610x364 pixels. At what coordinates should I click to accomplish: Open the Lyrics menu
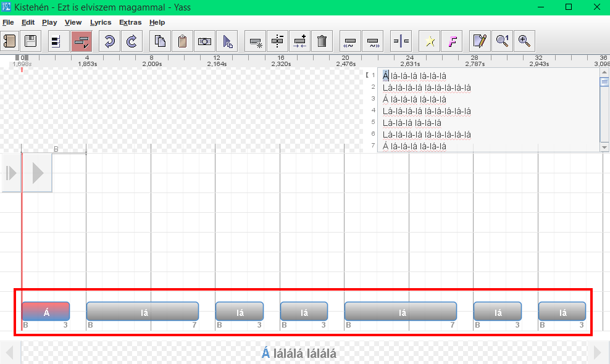101,22
